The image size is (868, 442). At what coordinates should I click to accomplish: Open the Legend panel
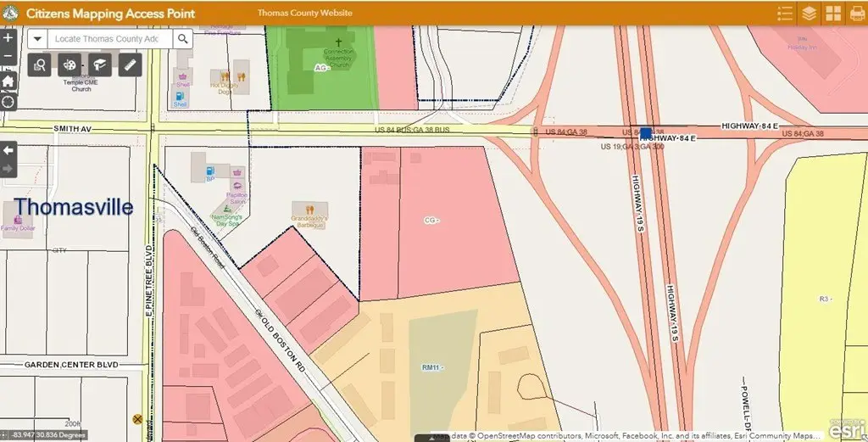click(784, 14)
